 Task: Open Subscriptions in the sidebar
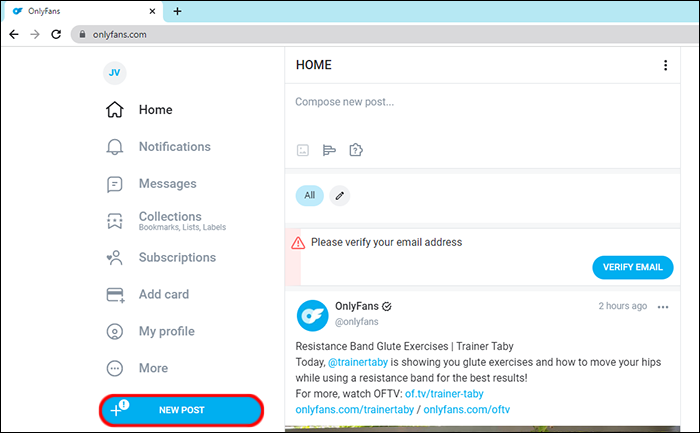161,258
